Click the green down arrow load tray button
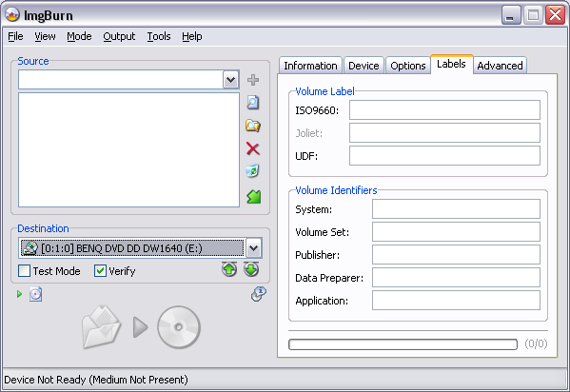Viewport: 570px width, 392px height. tap(251, 269)
